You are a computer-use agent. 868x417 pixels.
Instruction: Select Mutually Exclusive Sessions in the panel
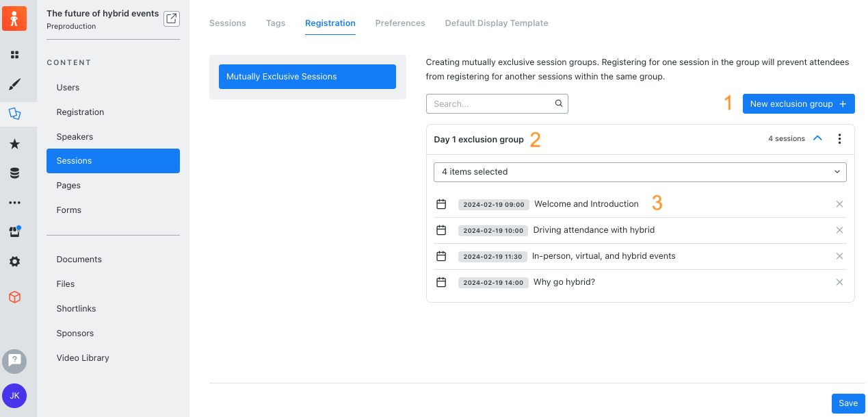pos(306,76)
